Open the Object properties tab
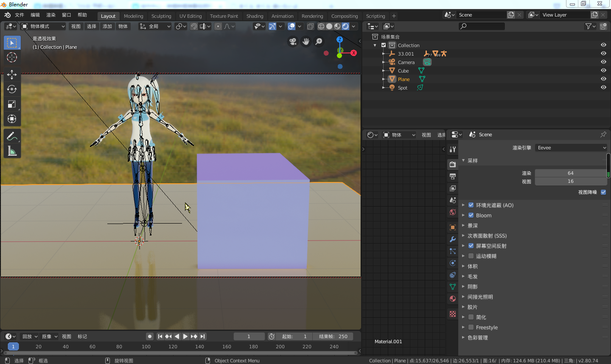The height and width of the screenshot is (364, 611). point(453,227)
